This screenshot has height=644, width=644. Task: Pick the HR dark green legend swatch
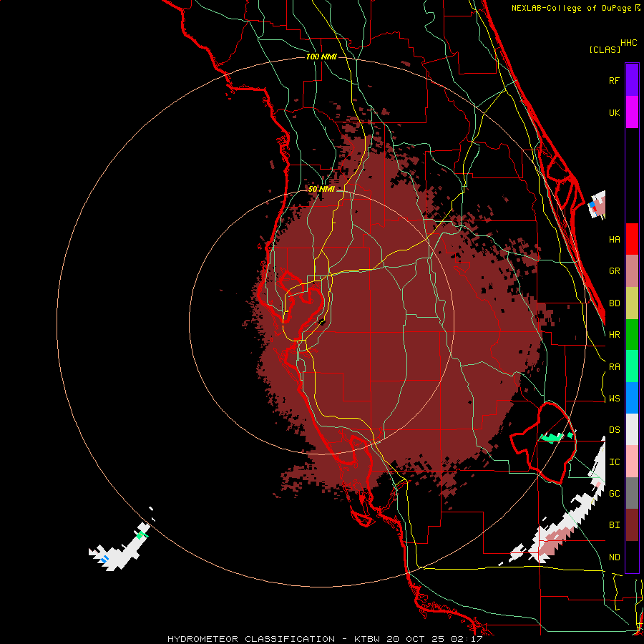[632, 335]
